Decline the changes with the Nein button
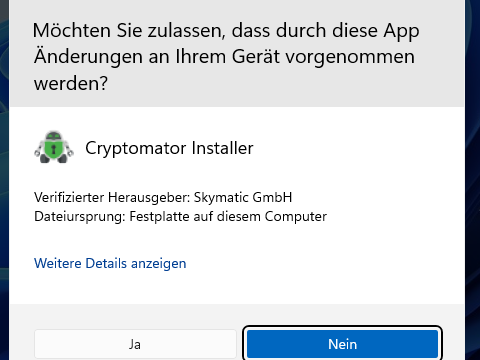Screen dimensions: 480x360 click(342, 344)
